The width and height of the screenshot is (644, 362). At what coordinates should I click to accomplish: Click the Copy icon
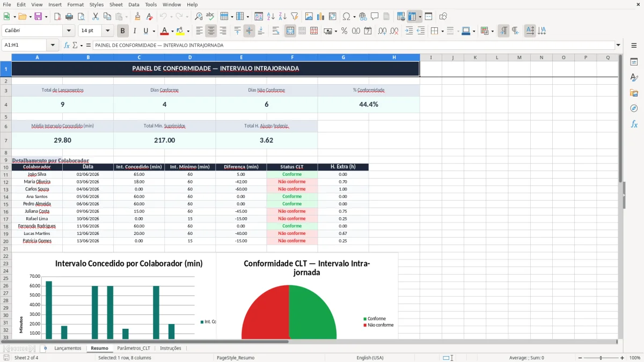[x=107, y=17]
